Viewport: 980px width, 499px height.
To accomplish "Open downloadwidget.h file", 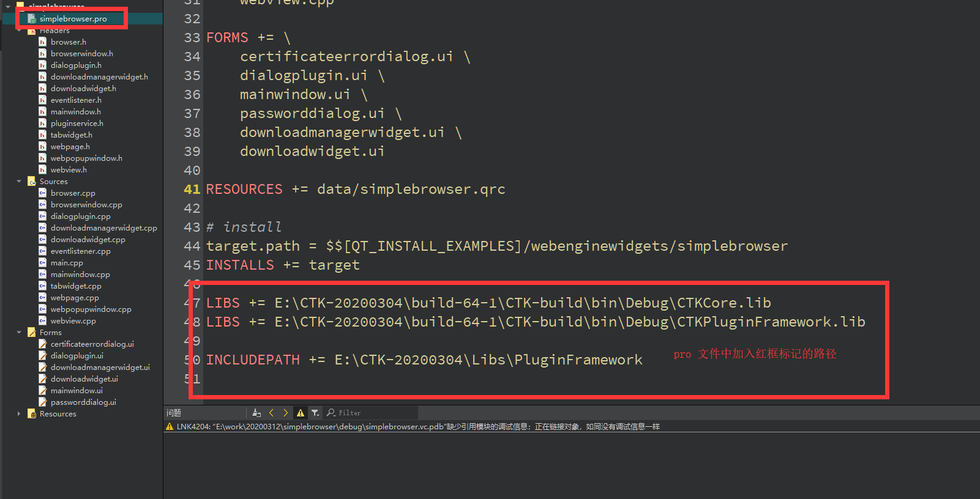I will (x=83, y=89).
